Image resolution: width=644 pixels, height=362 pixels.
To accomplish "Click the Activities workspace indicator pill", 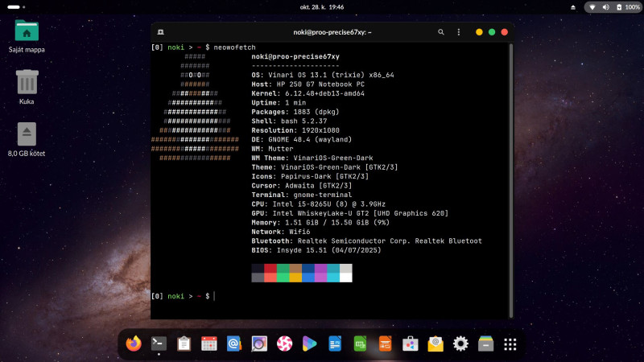I will (14, 7).
